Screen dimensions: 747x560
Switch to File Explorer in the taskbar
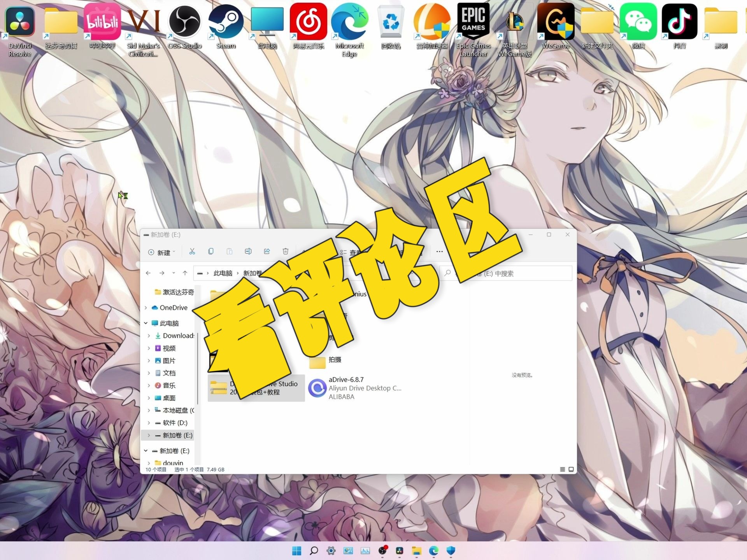coord(417,551)
